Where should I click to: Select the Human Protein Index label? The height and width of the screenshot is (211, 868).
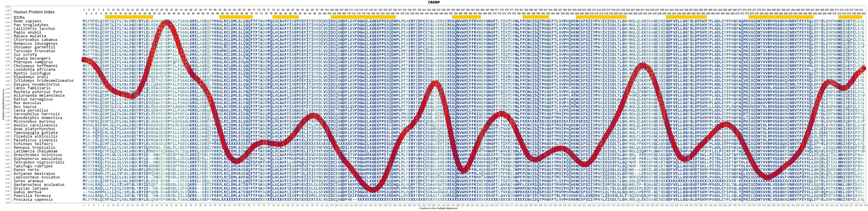[x=34, y=12]
